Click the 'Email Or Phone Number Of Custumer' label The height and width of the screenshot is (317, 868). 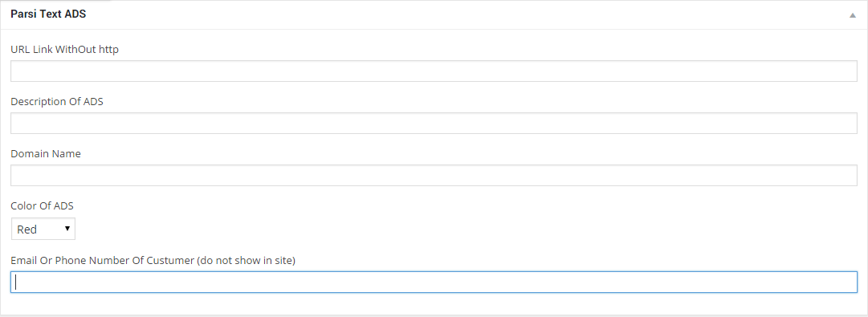103,260
